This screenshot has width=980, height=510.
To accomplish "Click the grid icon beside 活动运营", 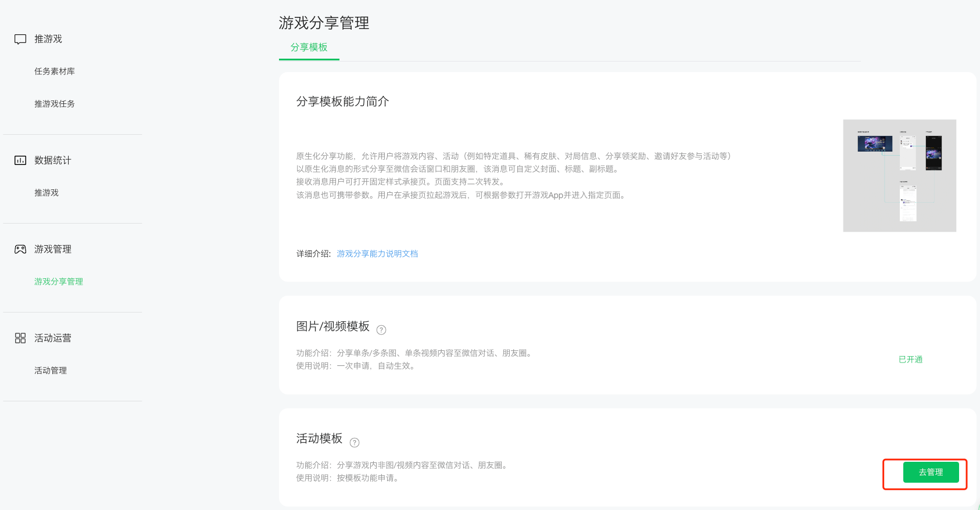I will pyautogui.click(x=20, y=338).
